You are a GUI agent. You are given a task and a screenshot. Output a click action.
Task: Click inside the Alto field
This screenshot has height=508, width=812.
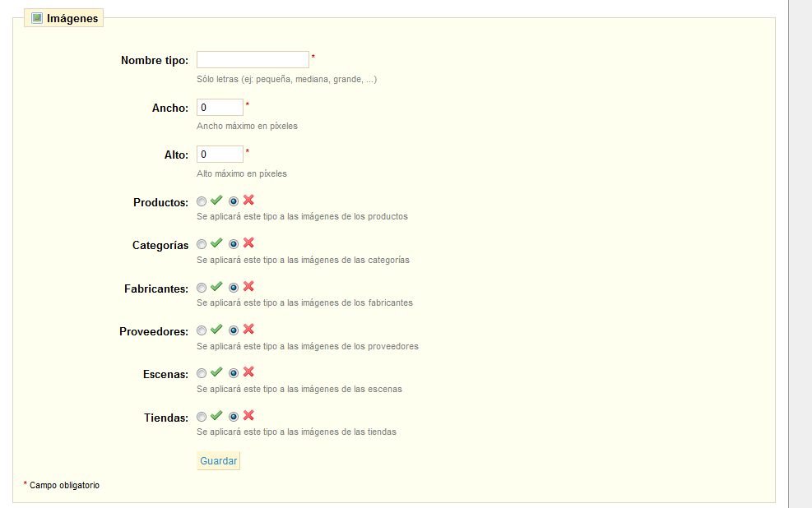click(x=219, y=154)
